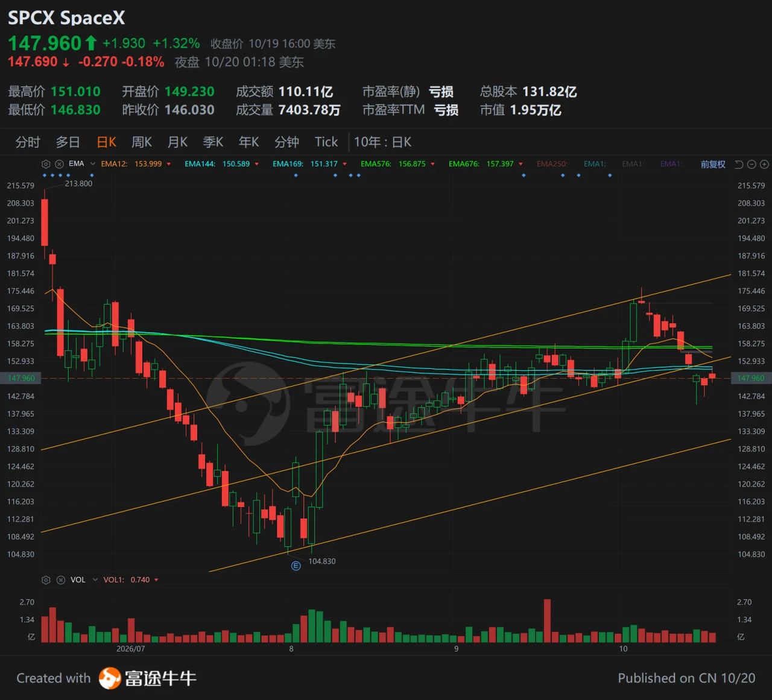Toggle the dimmed EMA250 line visibility
The height and width of the screenshot is (700, 772).
(552, 164)
